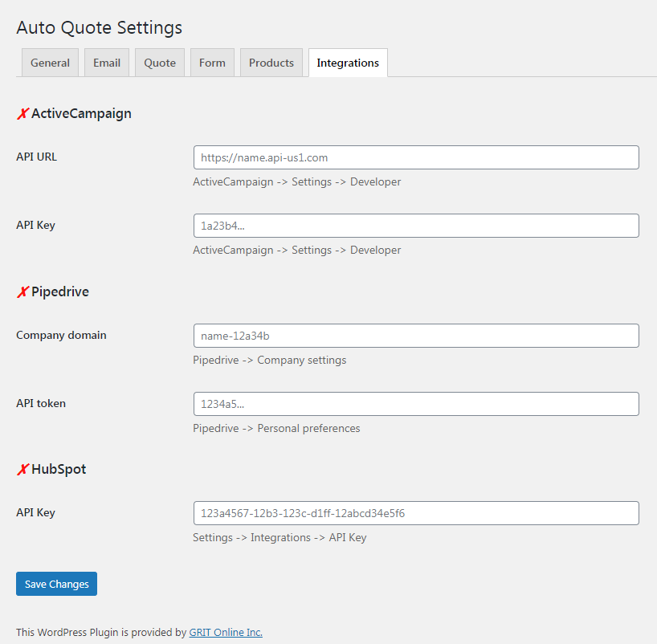657x644 pixels.
Task: Click the API Key label under ActiveCampaign
Action: click(35, 225)
